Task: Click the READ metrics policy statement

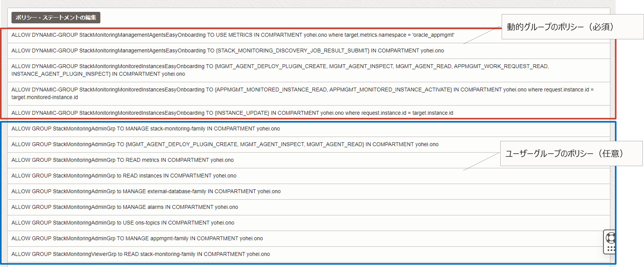Action: coord(123,160)
